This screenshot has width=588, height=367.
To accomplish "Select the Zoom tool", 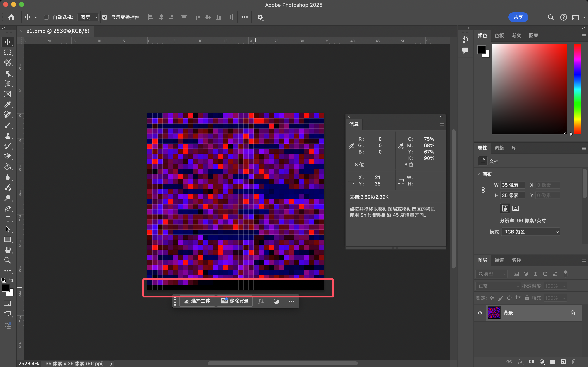I will click(8, 260).
